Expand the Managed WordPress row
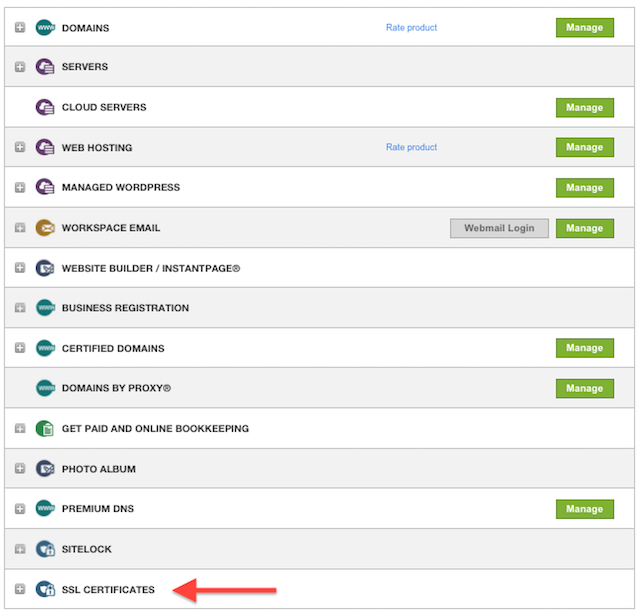 [x=20, y=187]
